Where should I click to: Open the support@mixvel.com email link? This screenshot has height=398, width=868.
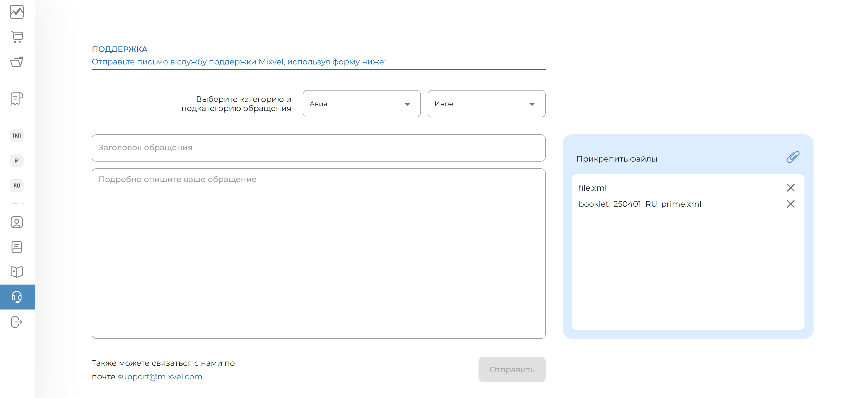[160, 376]
